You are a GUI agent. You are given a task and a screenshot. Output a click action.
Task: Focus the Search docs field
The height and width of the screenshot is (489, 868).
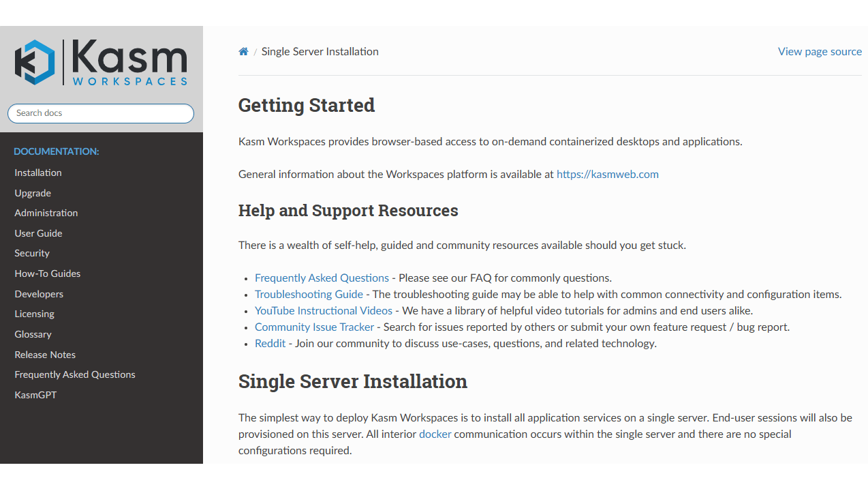[x=101, y=113]
